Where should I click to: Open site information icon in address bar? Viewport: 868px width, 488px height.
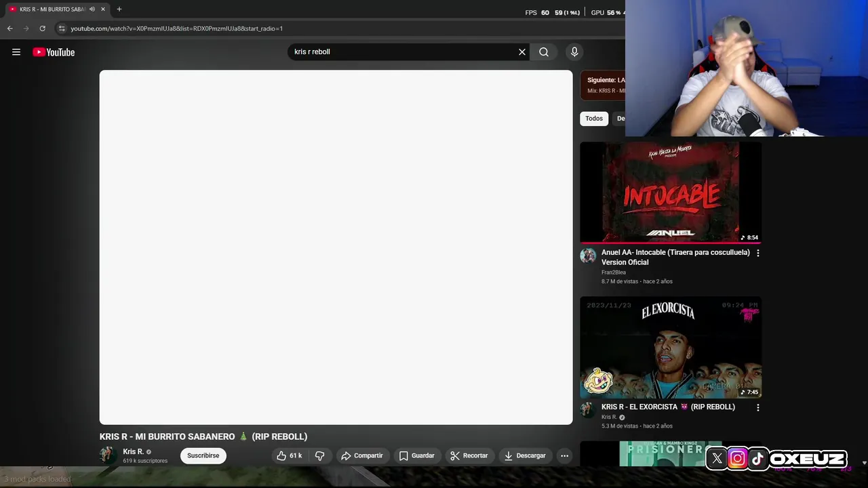62,28
